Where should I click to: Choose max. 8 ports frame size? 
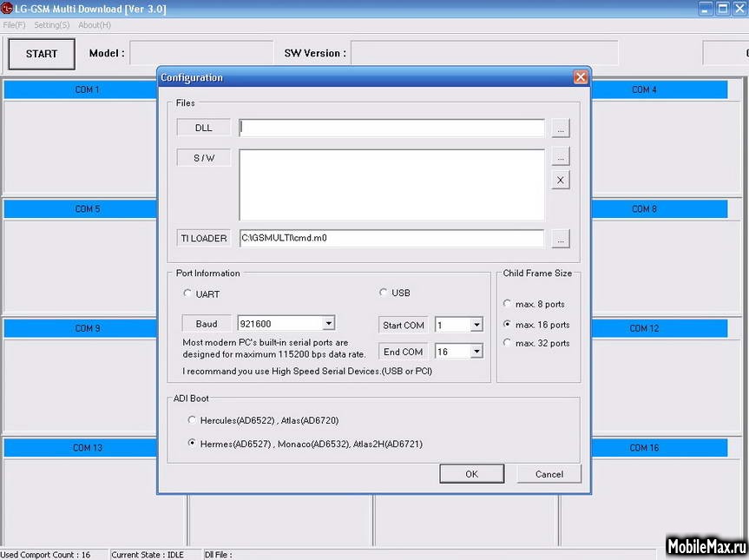[x=508, y=304]
